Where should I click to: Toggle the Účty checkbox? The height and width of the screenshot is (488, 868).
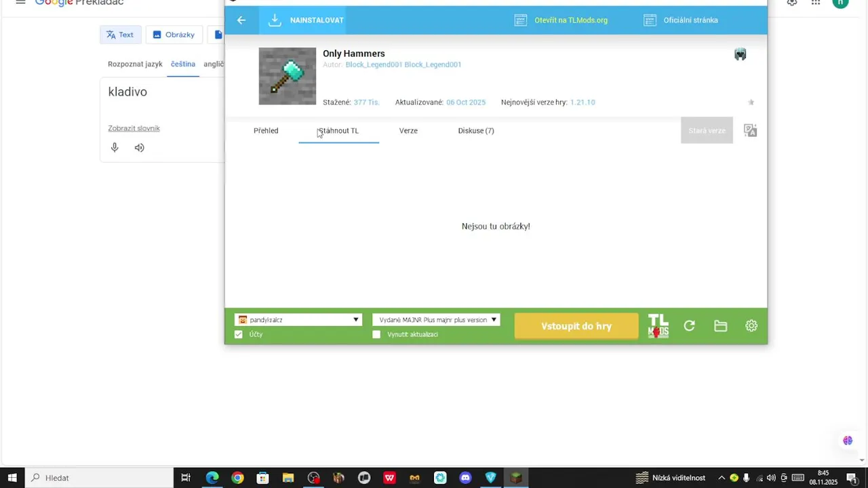[x=239, y=335]
